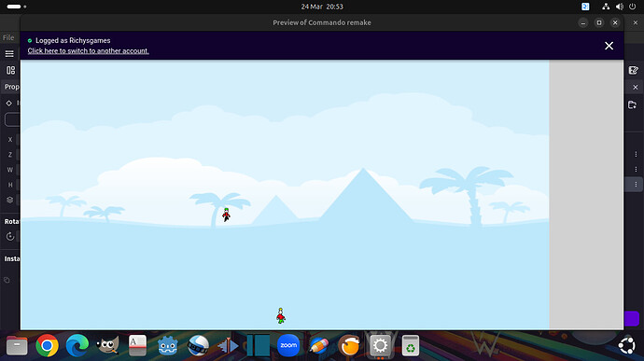Open the teal panels app in dock
Image resolution: width=644 pixels, height=361 pixels.
259,346
